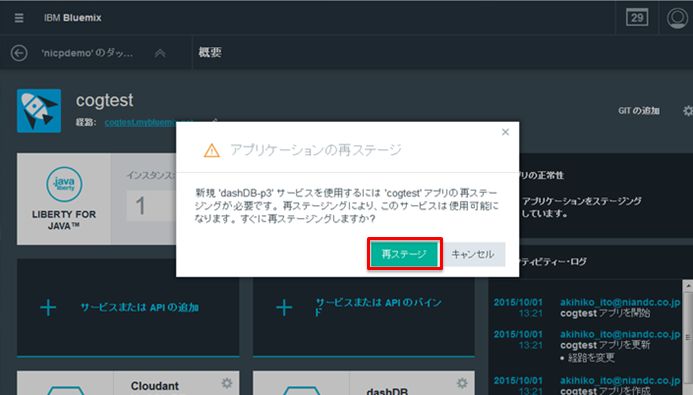693x395 pixels.
Task: Click the app name 'cogtest' heading
Action: (104, 100)
